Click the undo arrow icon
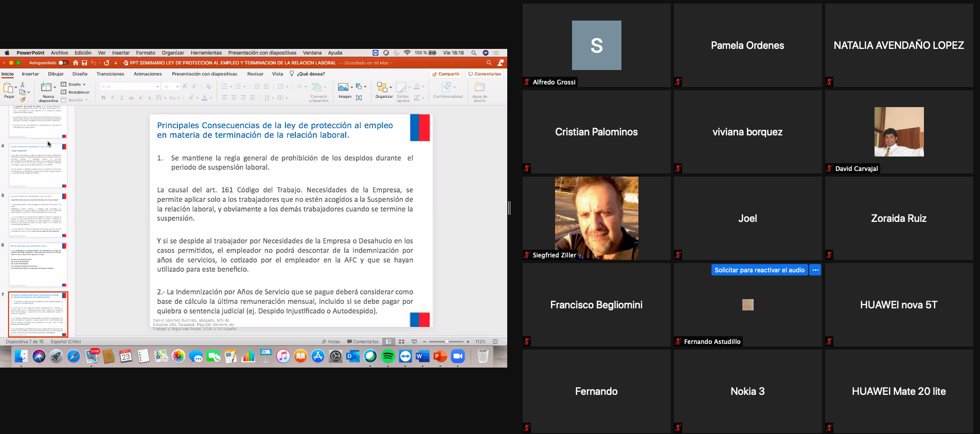 point(94,63)
